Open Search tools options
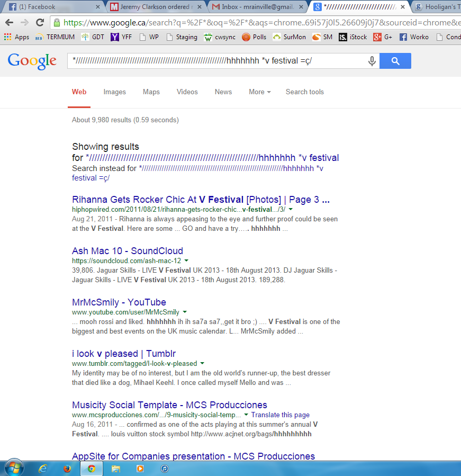Viewport: 461px width, 476px height. [305, 92]
